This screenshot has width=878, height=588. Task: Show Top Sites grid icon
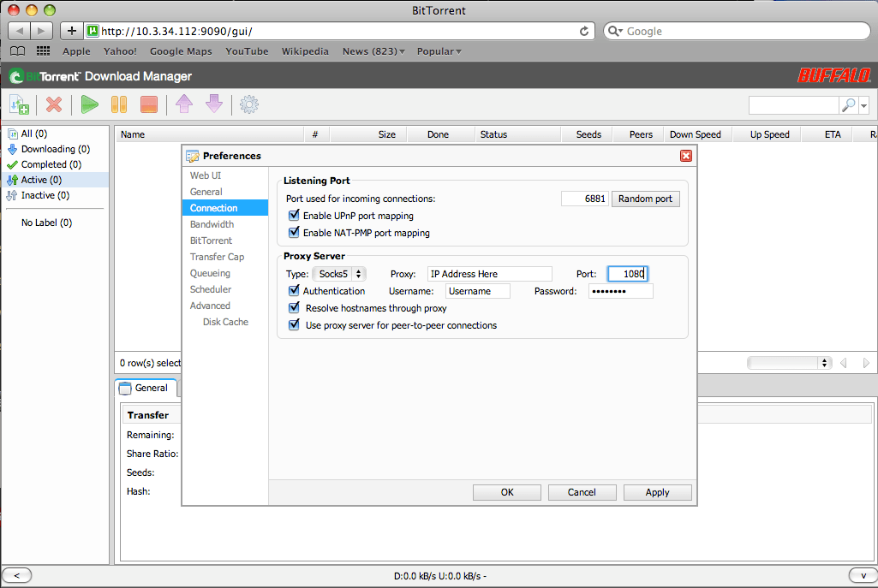[x=43, y=50]
